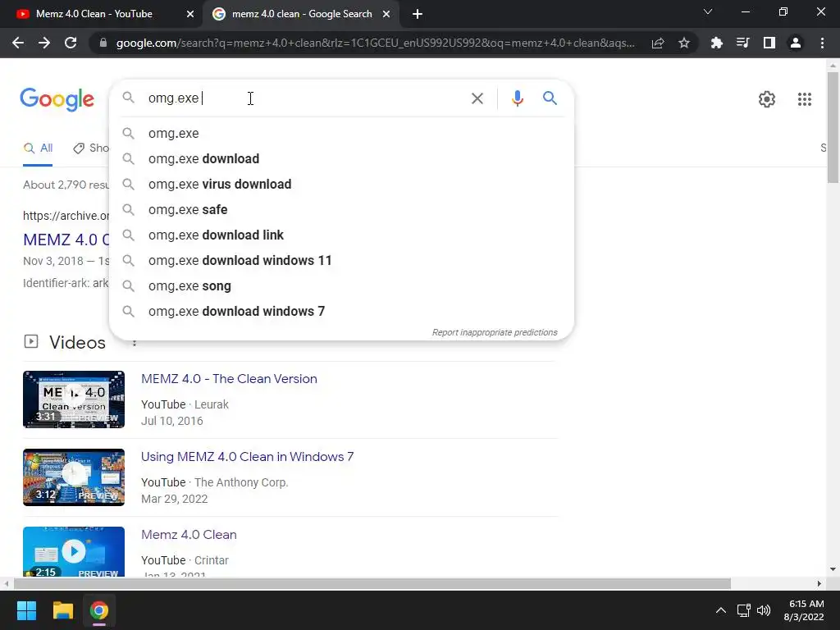Open the MEMZ 4.0 archive.org result title
Viewport: 840px width, 630px height.
coord(66,240)
